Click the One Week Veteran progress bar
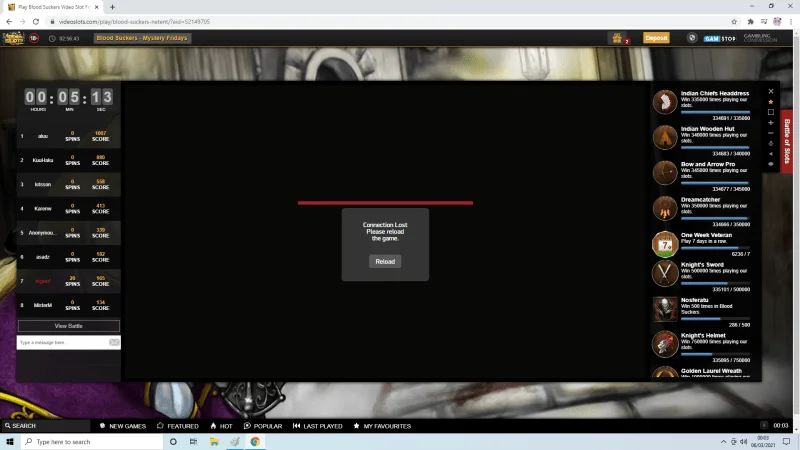 tap(715, 248)
